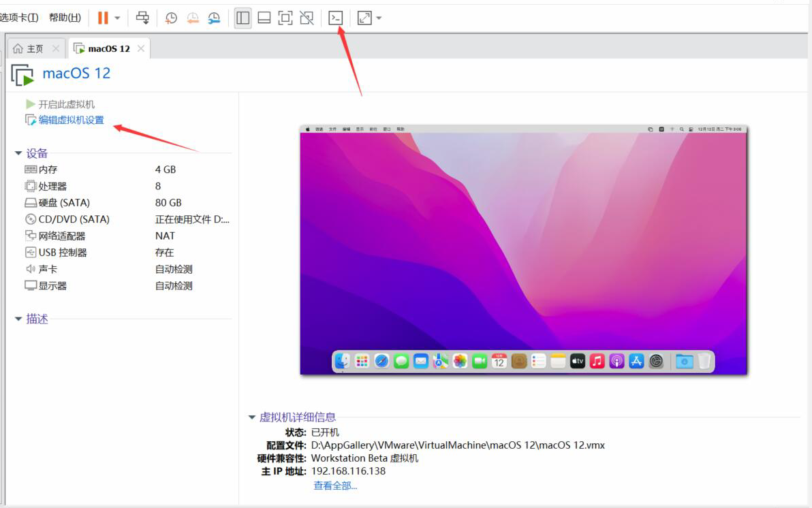
Task: Open the console view terminal icon
Action: (336, 18)
